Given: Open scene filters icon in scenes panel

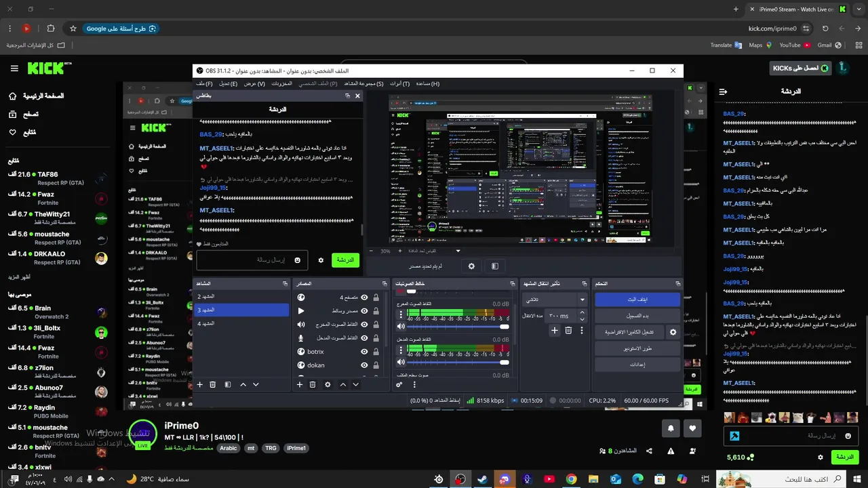Looking at the screenshot, I should point(228,385).
